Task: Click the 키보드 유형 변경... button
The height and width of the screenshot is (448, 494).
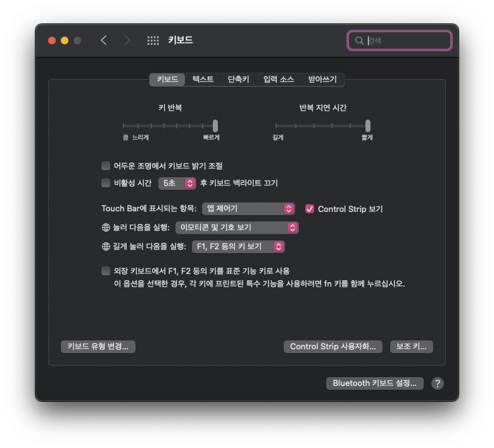Action: [98, 347]
